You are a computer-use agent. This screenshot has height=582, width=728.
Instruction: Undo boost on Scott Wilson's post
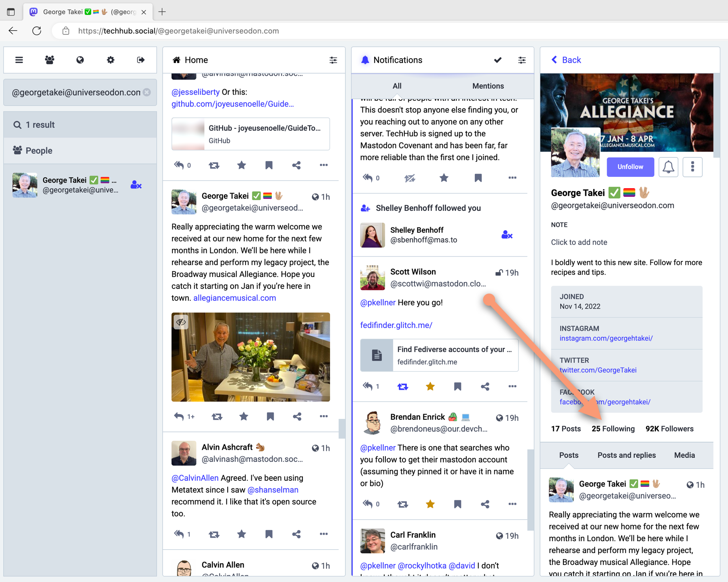click(403, 387)
